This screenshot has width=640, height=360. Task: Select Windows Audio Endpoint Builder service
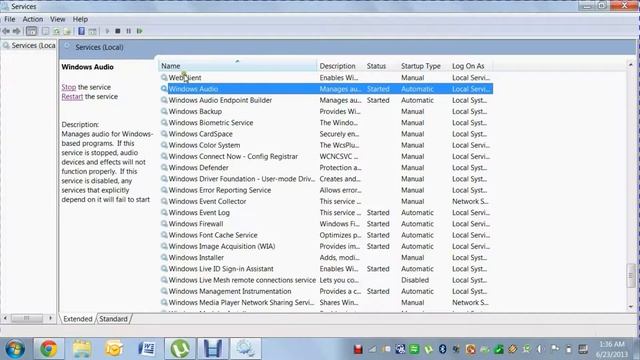[x=327, y=100]
